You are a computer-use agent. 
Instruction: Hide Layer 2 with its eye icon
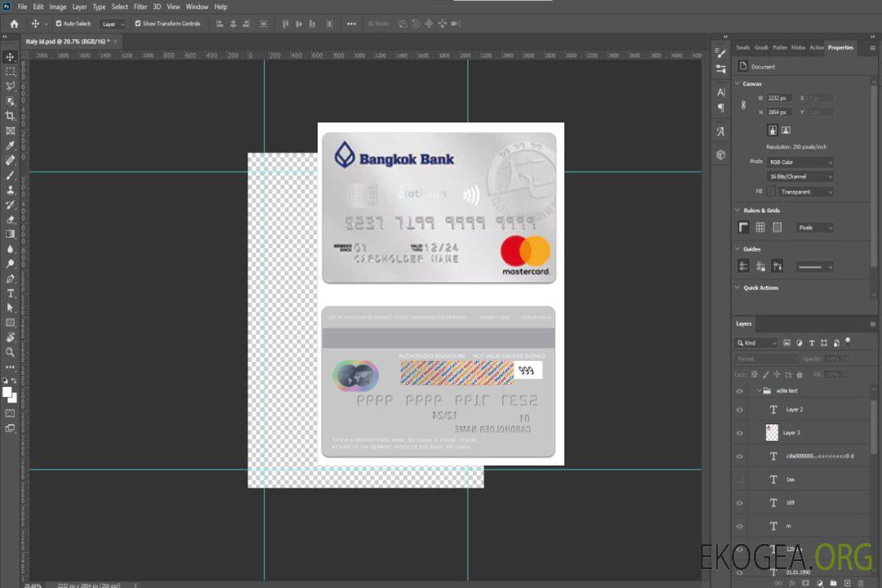click(740, 410)
